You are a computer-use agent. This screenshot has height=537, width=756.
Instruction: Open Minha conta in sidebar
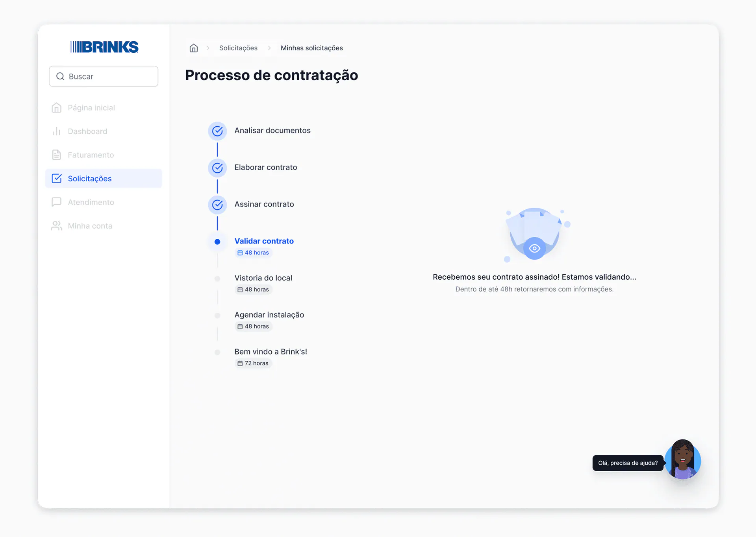click(104, 226)
